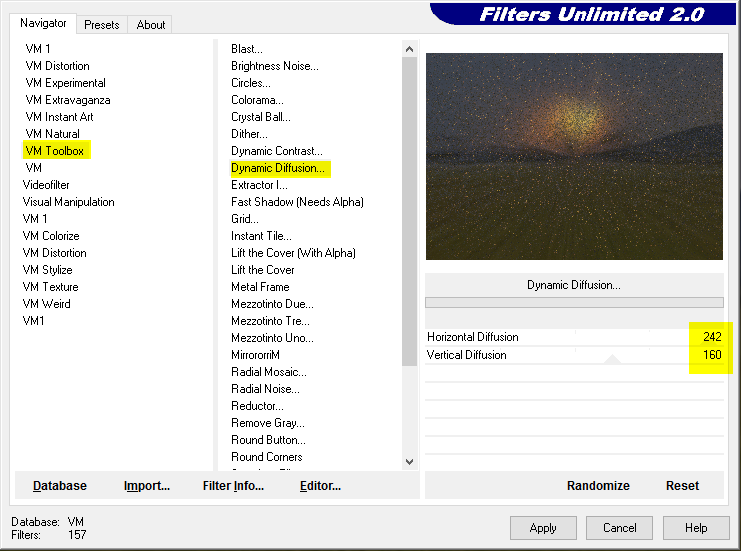Select Extractor I... filter
Viewport: 741px width, 551px height.
tap(259, 185)
